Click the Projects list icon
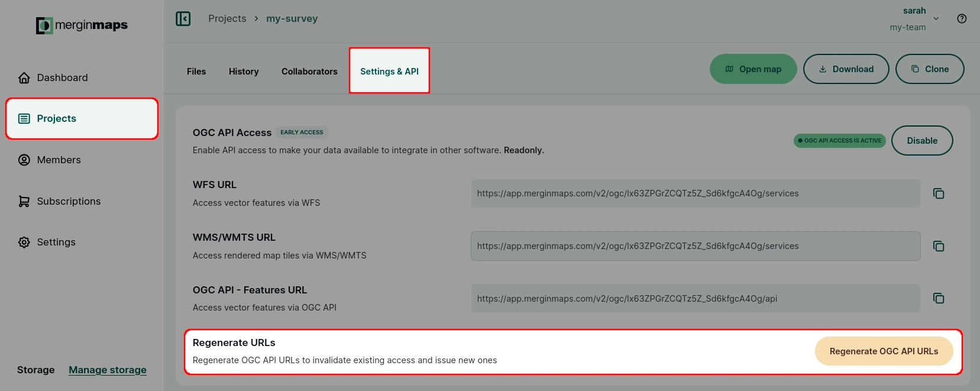The image size is (980, 391). click(x=24, y=119)
